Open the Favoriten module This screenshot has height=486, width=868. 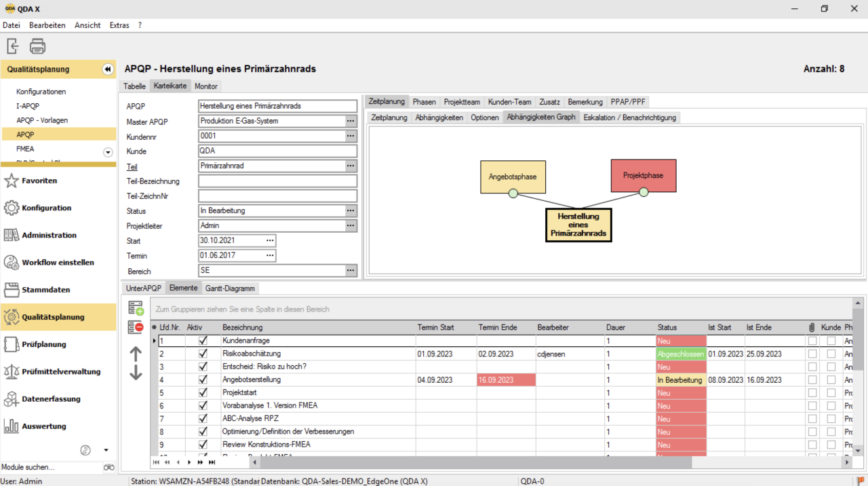(58, 181)
